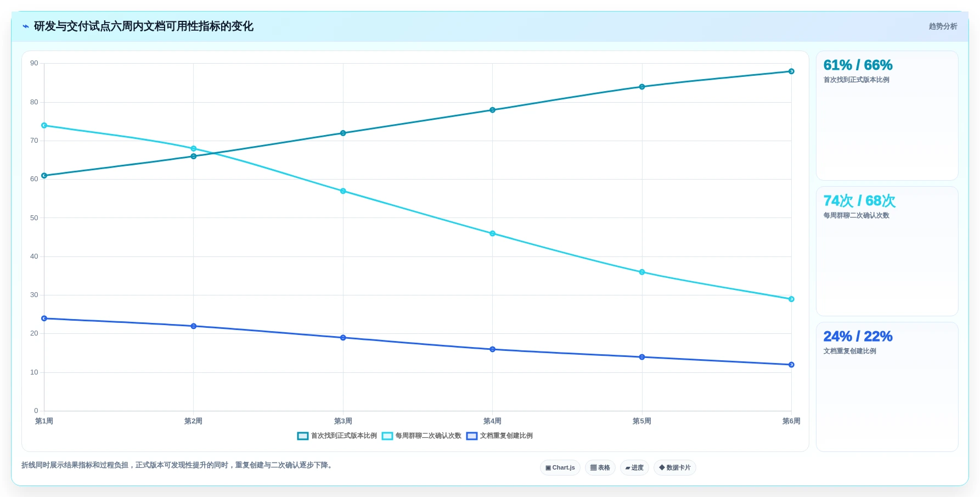Click week 4 point at 16 on blue line

click(x=492, y=349)
